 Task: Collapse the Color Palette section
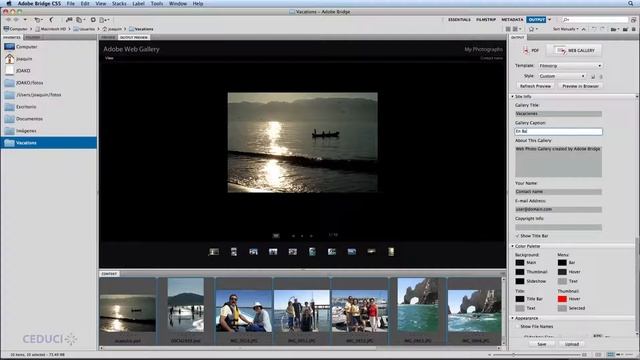tap(513, 246)
